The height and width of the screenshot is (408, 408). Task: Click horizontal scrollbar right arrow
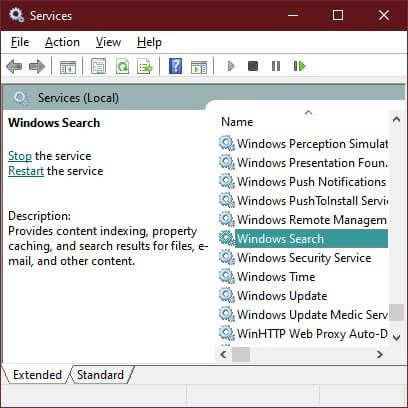click(380, 354)
